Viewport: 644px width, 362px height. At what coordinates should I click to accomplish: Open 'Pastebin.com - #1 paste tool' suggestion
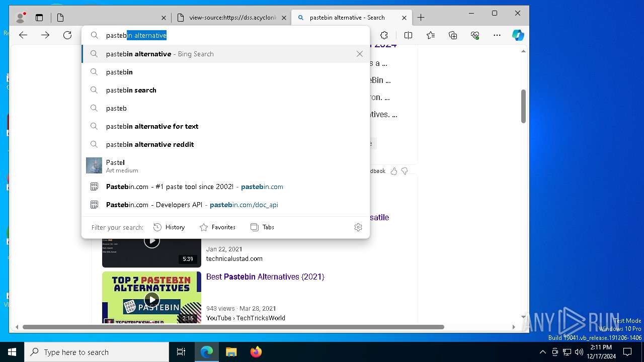[225, 187]
